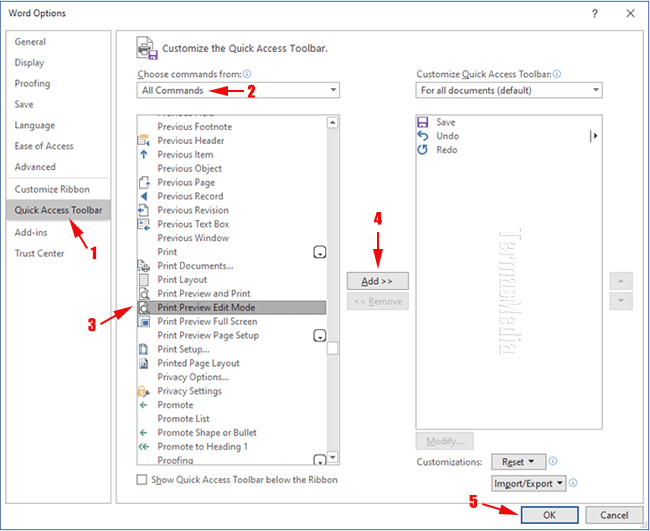Open the All Commands dropdown
Viewport: 650px width, 531px height.
tap(238, 90)
